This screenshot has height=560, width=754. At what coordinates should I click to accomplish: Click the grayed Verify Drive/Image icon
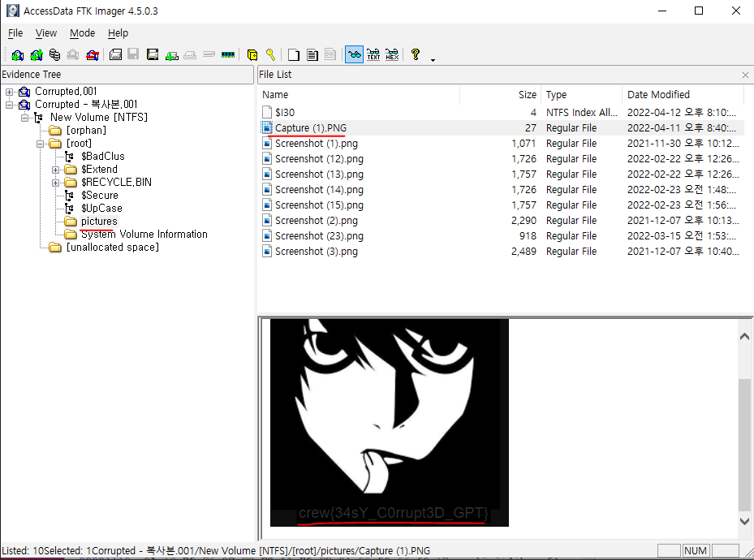click(x=209, y=55)
